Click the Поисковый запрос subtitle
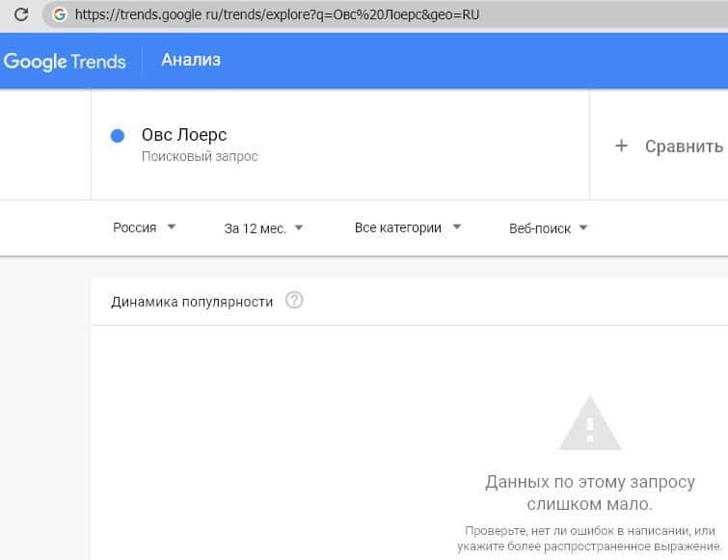Viewport: 728px width, 560px height. coord(200,156)
